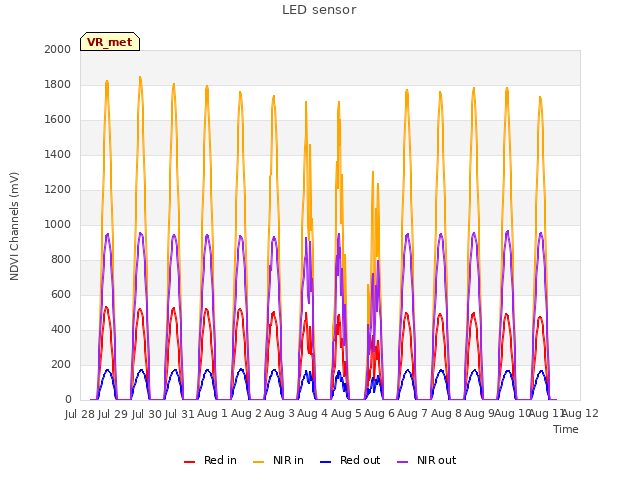Toggle the NIR in legend entry
This screenshot has width=640, height=480.
[x=278, y=461]
